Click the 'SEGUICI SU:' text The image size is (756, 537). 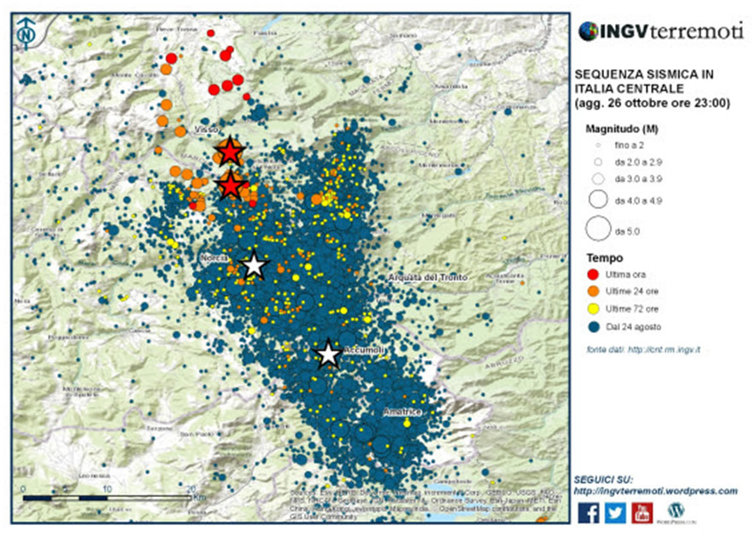click(x=603, y=480)
